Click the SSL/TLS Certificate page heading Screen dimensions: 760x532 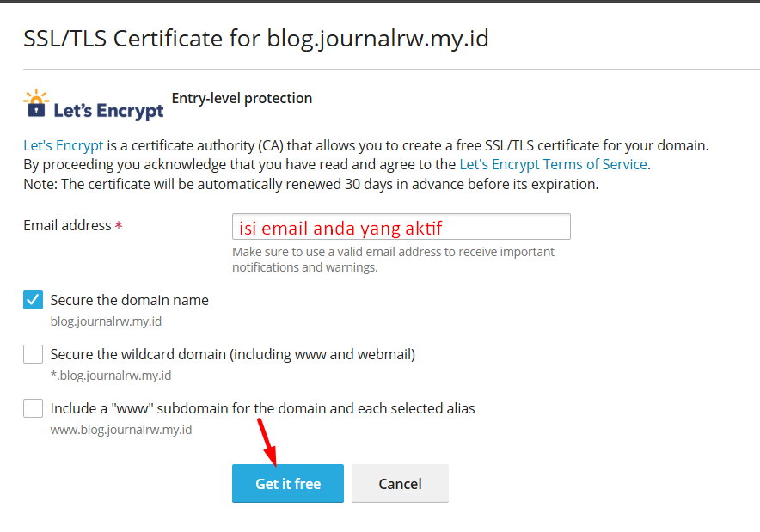click(256, 39)
